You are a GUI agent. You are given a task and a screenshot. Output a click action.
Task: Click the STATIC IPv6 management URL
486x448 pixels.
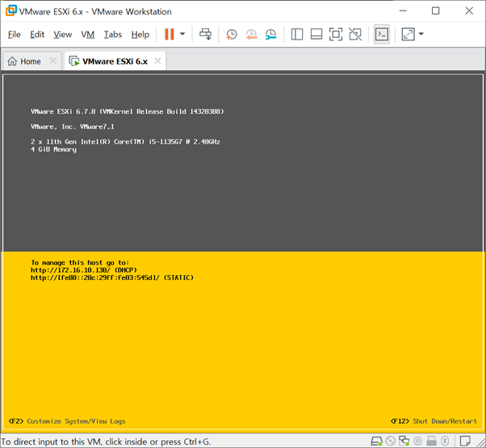pyautogui.click(x=112, y=278)
